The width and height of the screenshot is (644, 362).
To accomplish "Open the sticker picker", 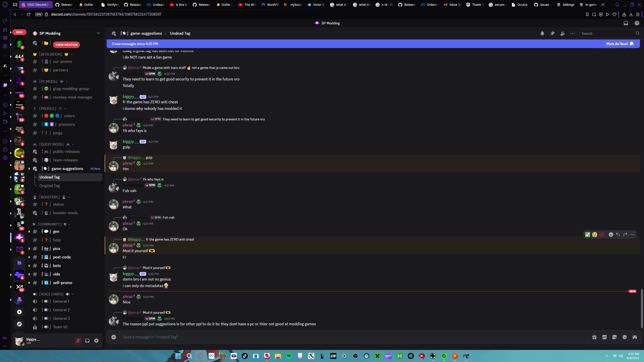I will pos(615,337).
